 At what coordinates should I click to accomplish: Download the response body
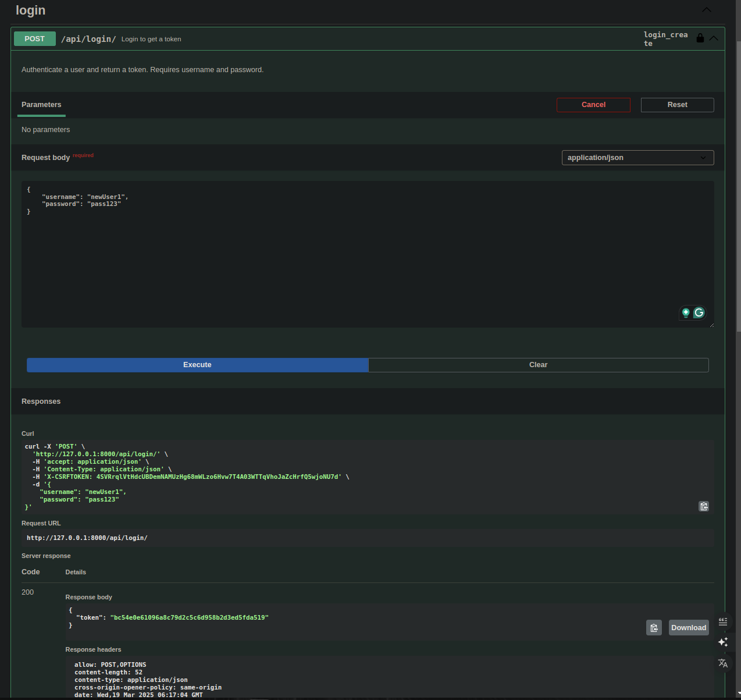(x=689, y=628)
